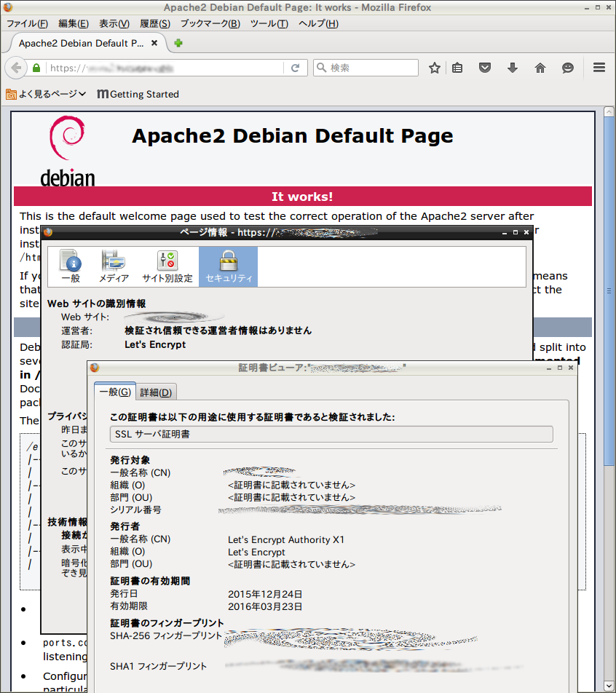Show bookmarks list icon in toolbar
This screenshot has height=693, width=616.
(457, 68)
